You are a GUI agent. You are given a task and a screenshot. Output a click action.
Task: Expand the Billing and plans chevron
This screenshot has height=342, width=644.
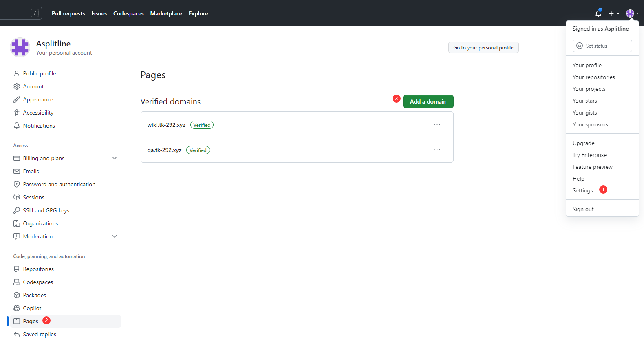tap(115, 158)
